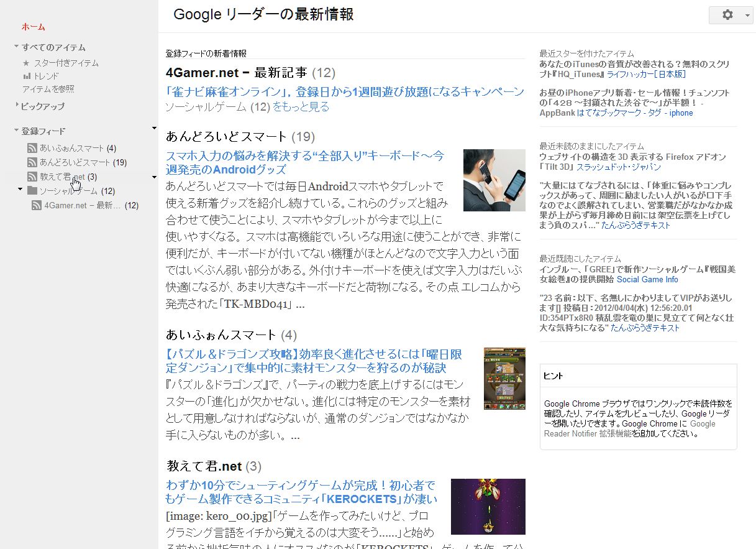Click RSS icon of あいふぉんスマート feed
The height and width of the screenshot is (549, 756).
(32, 148)
